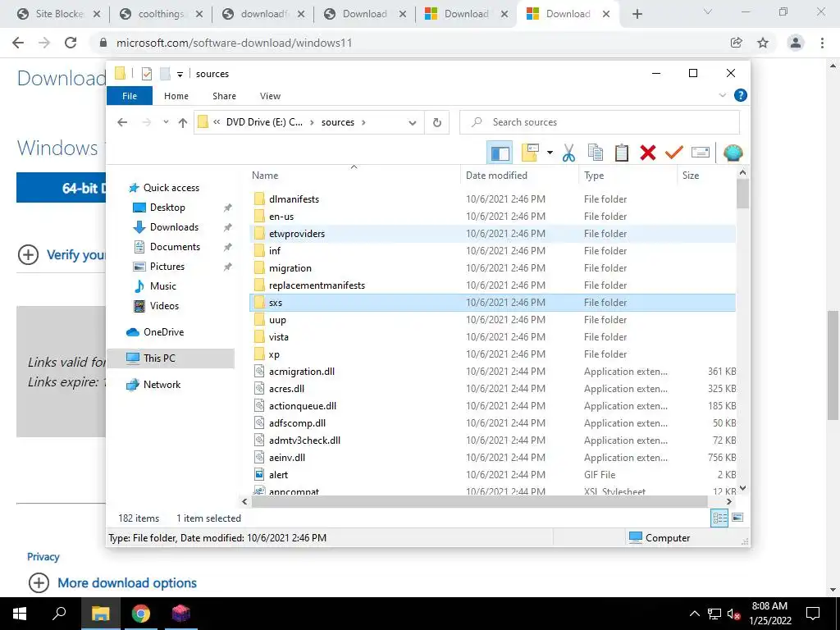Open the File menu tab
840x630 pixels.
pos(130,96)
